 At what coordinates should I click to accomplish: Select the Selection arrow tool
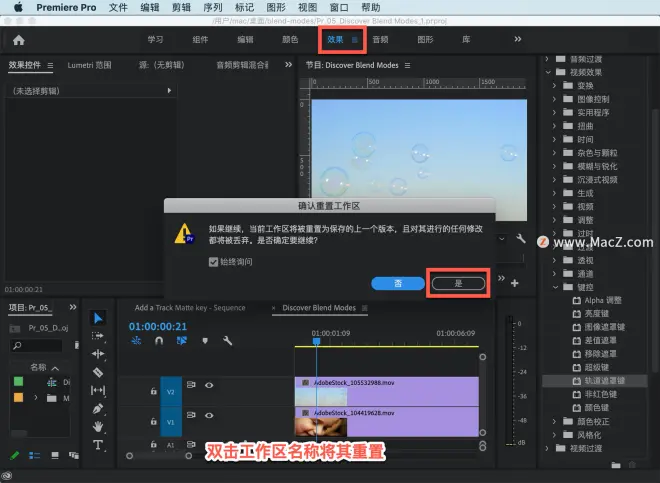tap(98, 318)
